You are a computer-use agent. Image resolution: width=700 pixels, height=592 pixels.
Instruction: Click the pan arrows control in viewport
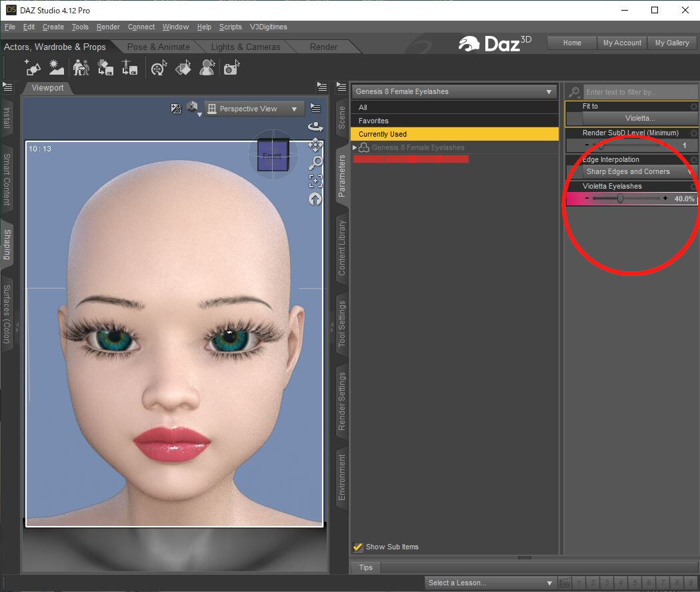click(315, 145)
